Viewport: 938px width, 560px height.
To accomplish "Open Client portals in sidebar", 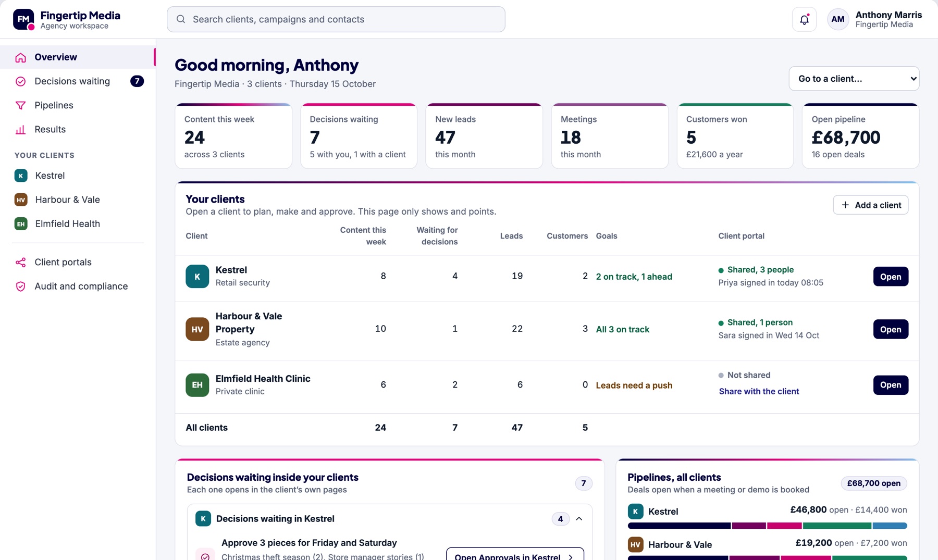I will pos(77,262).
